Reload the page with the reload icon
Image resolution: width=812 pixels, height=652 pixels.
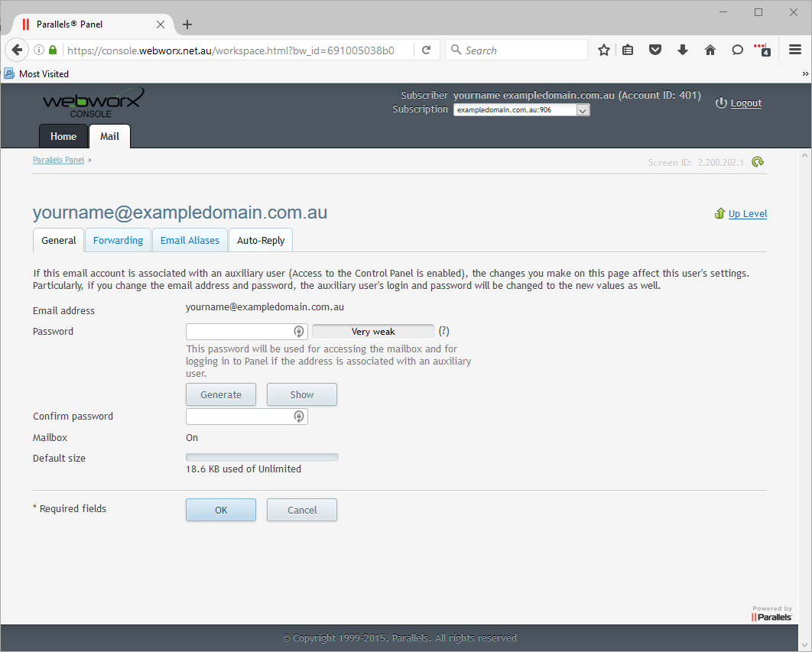coord(427,50)
